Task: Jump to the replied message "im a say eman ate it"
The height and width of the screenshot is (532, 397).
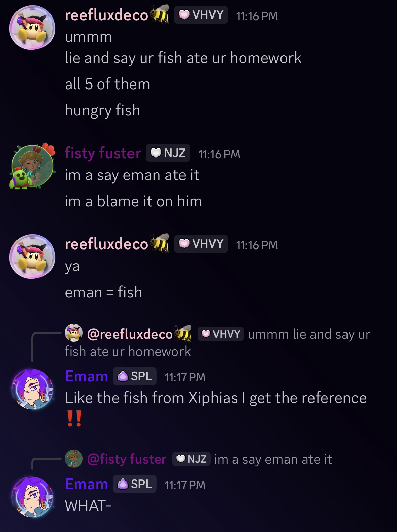Action: pos(273,459)
